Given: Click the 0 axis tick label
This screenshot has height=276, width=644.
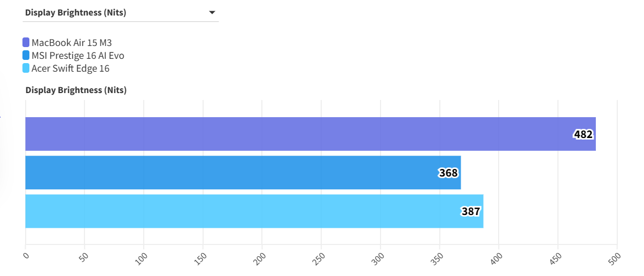Looking at the screenshot, I should 26,255.
